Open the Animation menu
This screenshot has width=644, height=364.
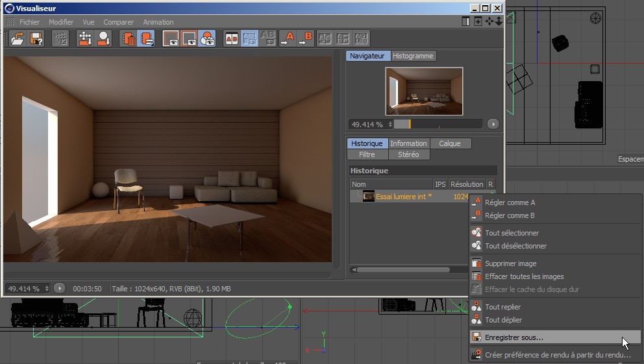(158, 22)
